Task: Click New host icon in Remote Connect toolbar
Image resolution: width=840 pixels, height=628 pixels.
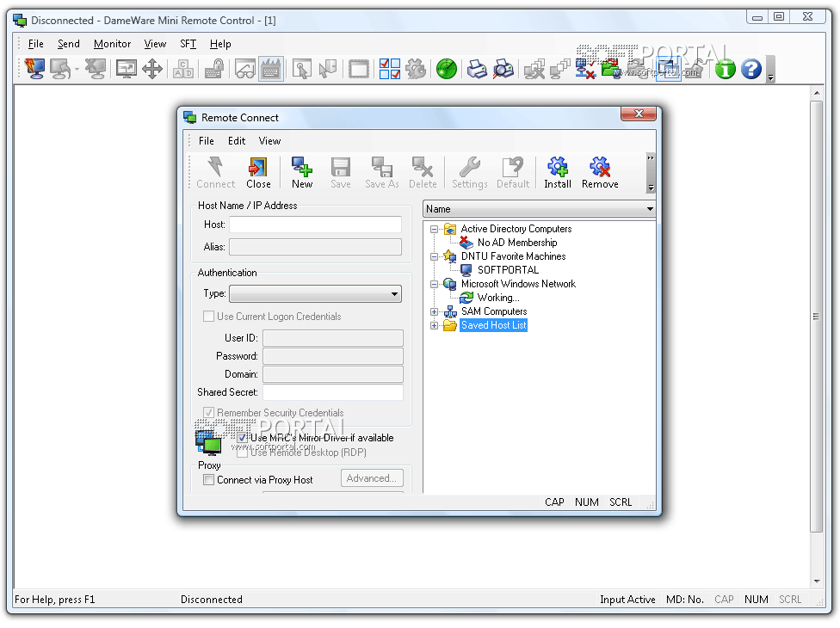Action: 302,172
